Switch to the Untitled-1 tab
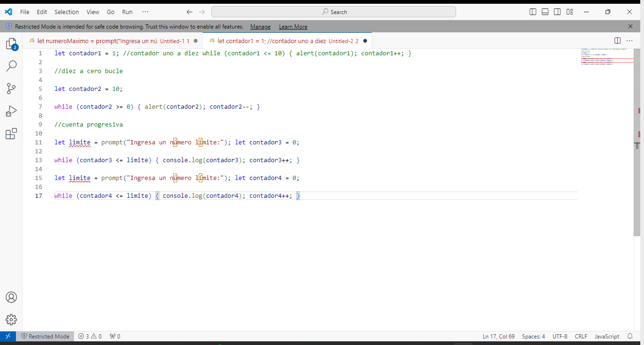This screenshot has width=644, height=345. (x=112, y=41)
